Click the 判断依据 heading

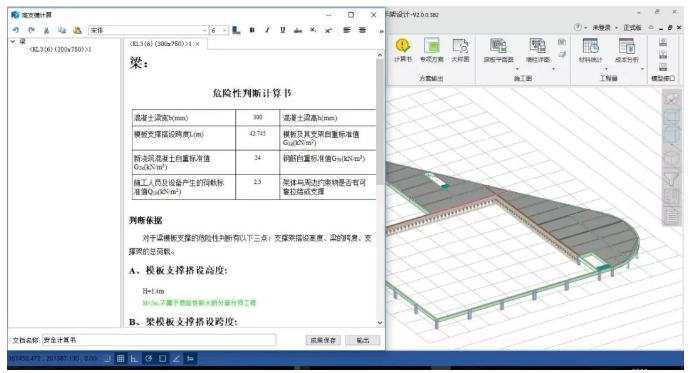point(146,220)
